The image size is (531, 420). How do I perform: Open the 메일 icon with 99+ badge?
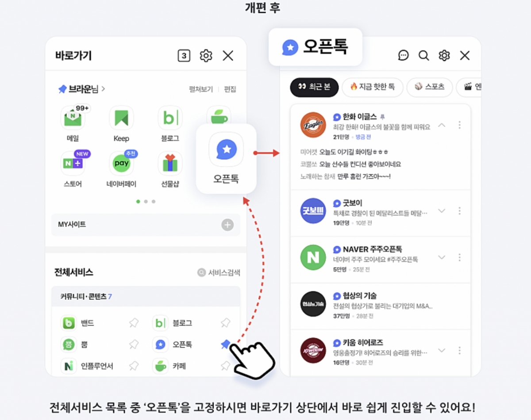pyautogui.click(x=73, y=118)
